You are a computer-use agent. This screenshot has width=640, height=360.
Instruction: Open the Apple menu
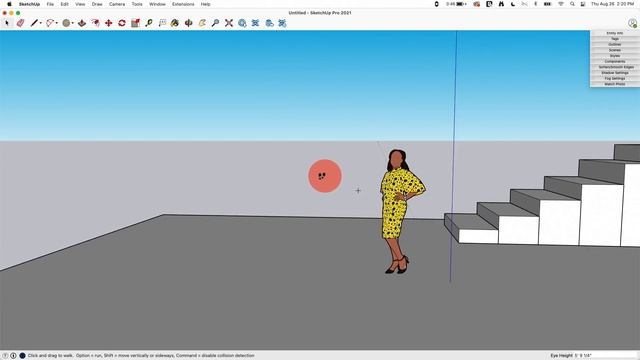9,4
